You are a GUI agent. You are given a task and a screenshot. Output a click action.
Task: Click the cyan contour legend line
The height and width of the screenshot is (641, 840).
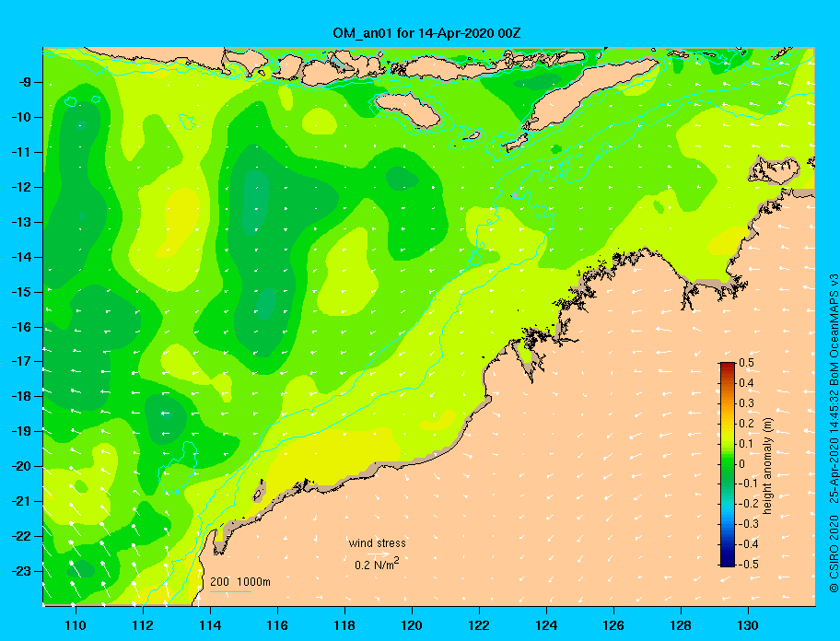(x=230, y=591)
